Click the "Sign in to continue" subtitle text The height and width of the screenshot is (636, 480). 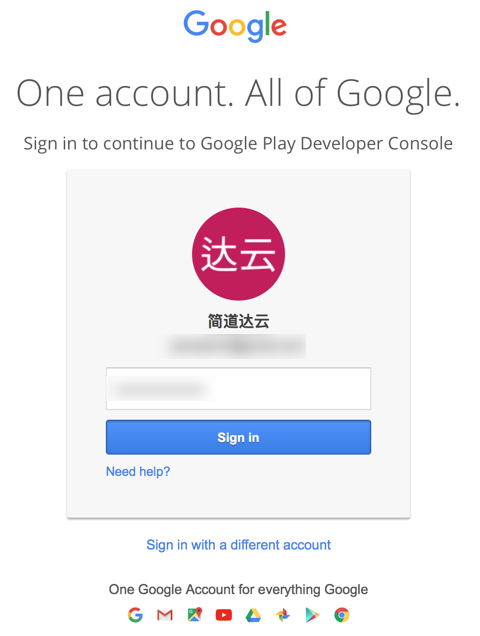[238, 144]
